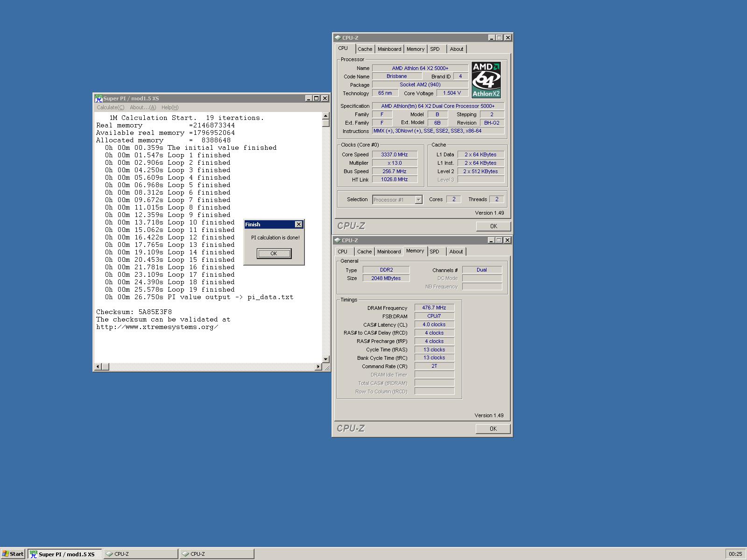Click the taskbar clock showing 00:25
Image resolution: width=747 pixels, height=560 pixels.
735,554
